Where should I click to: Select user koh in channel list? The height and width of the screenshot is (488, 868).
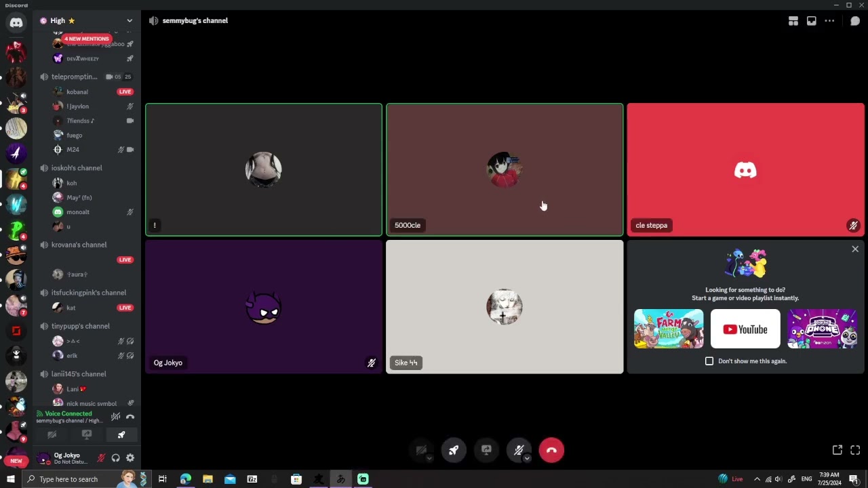[72, 183]
